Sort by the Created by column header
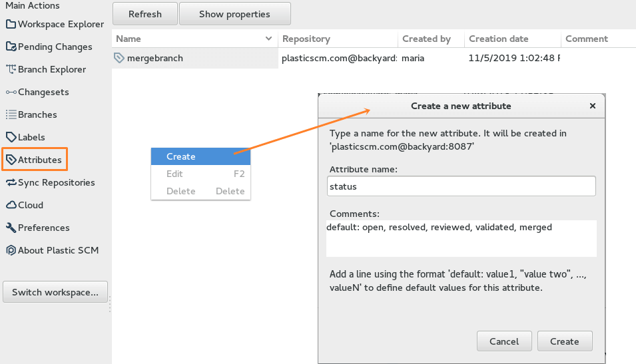This screenshot has width=636, height=364. (x=431, y=39)
